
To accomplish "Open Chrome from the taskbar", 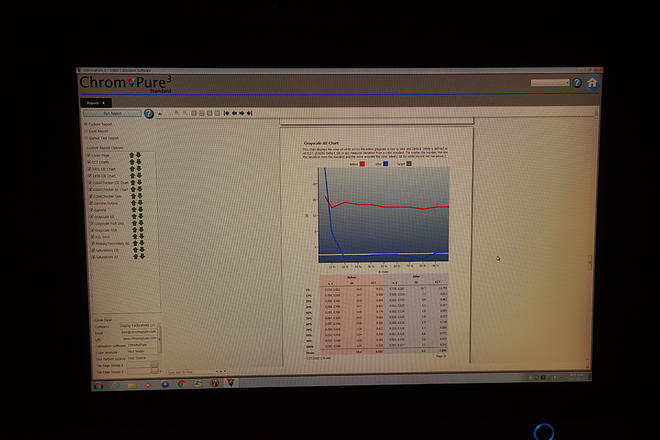I will pos(181,384).
